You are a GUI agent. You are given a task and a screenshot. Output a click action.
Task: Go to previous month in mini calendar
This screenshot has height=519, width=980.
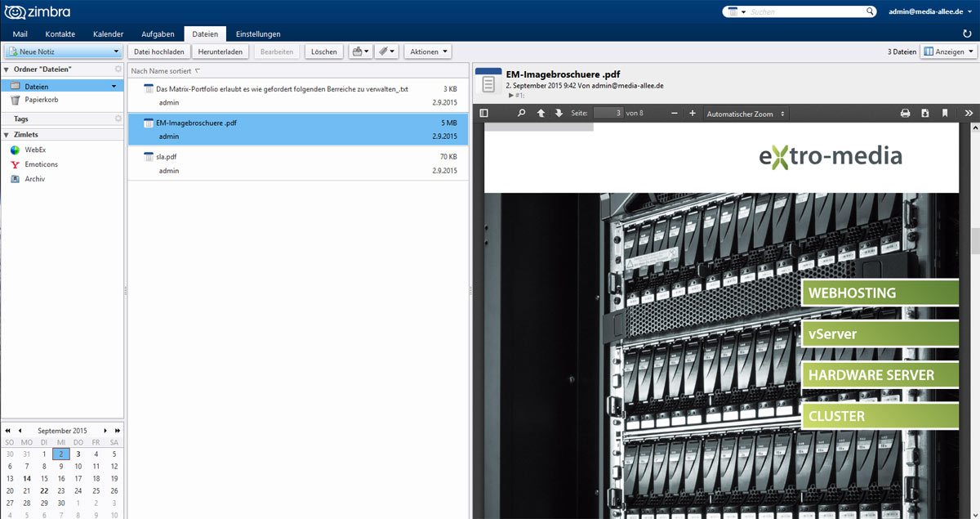[x=20, y=430]
